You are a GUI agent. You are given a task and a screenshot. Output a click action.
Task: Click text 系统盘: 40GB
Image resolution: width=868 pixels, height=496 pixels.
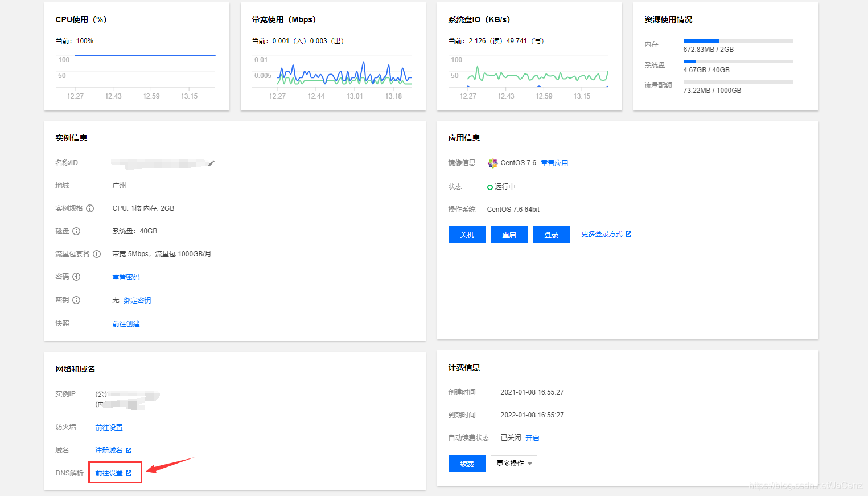(x=135, y=231)
